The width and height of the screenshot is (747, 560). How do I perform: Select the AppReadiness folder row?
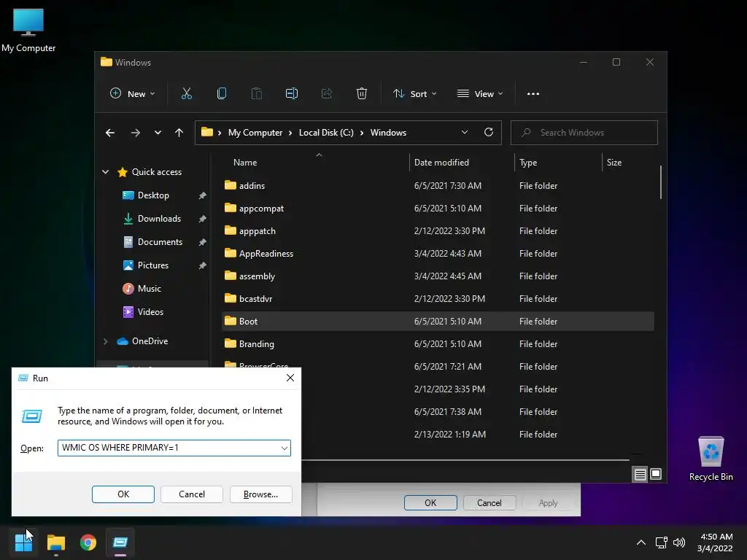click(438, 254)
